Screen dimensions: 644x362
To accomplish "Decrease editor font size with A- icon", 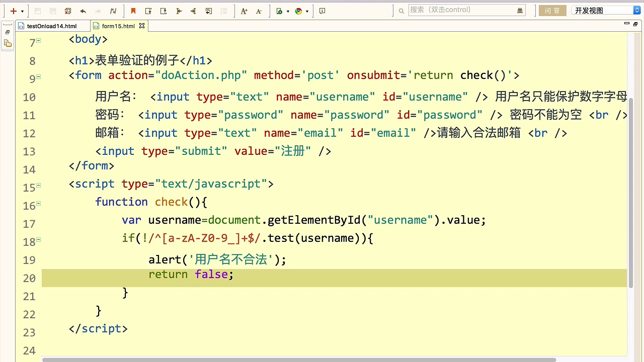I will [x=259, y=11].
